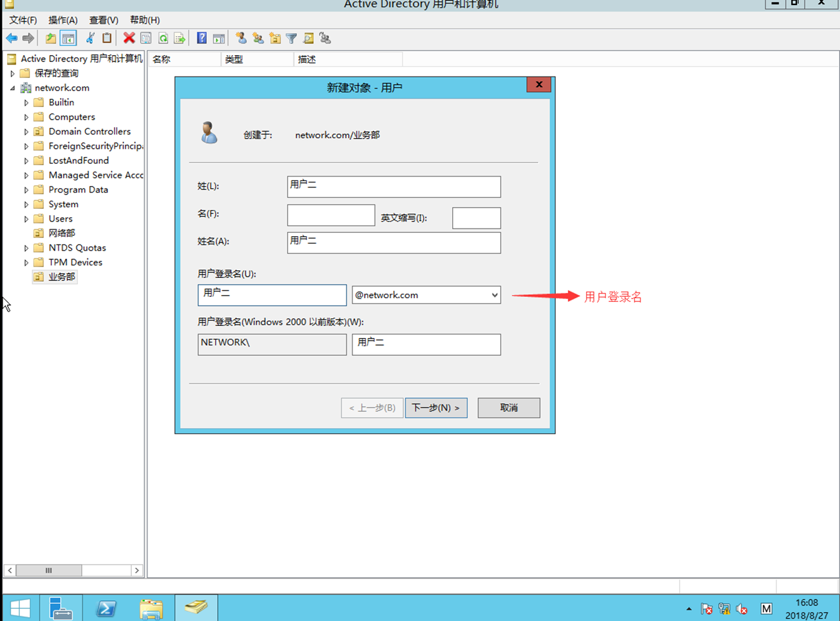The width and height of the screenshot is (840, 621).
Task: Open help using the question mark icon
Action: point(201,38)
